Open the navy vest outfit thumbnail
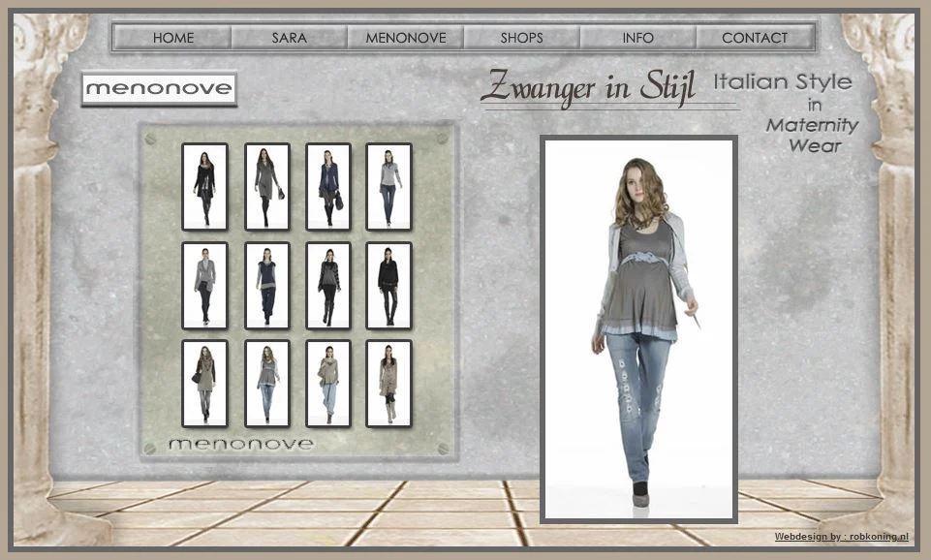Viewport: 931px width, 560px height. tap(266, 286)
